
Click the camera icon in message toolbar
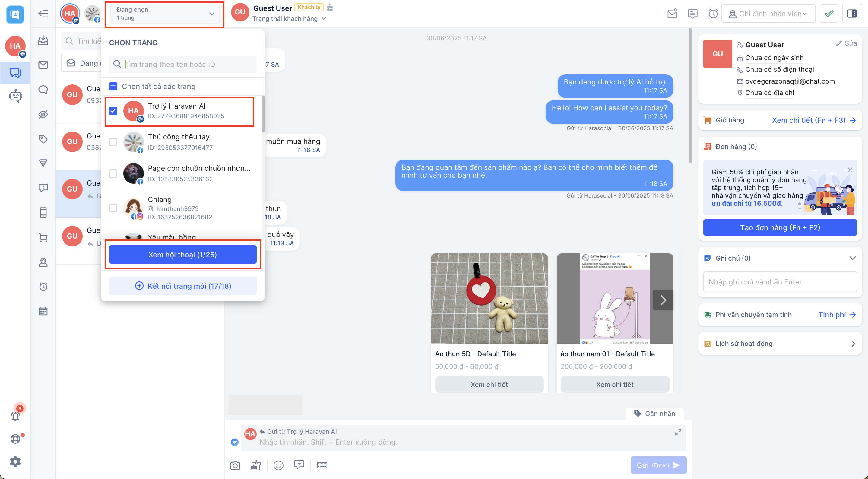(x=235, y=465)
